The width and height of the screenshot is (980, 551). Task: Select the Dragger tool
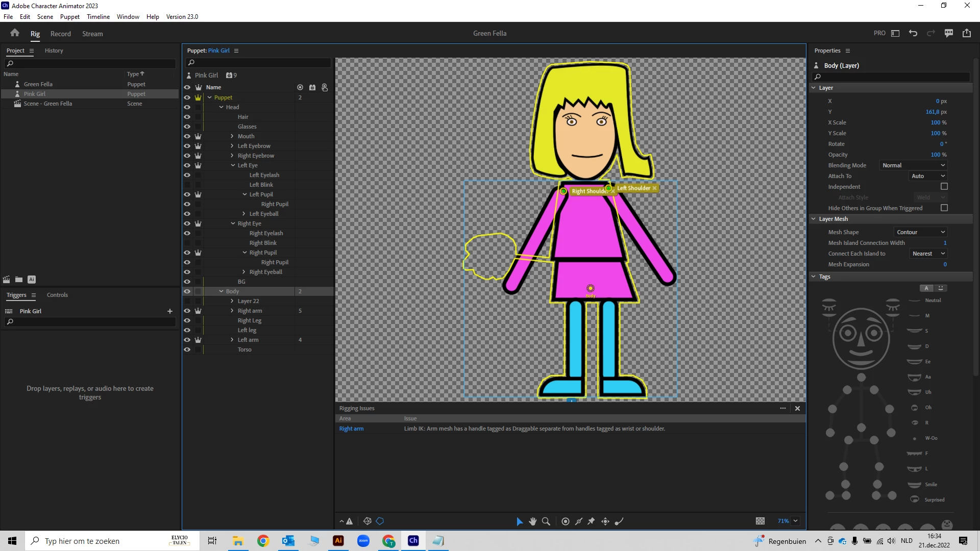coord(605,521)
